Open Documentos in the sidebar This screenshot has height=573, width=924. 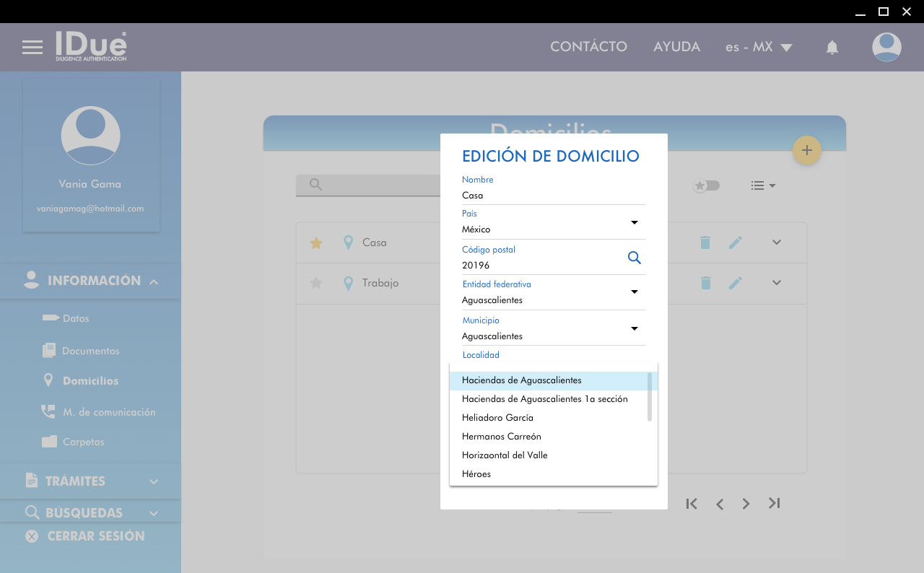point(90,351)
